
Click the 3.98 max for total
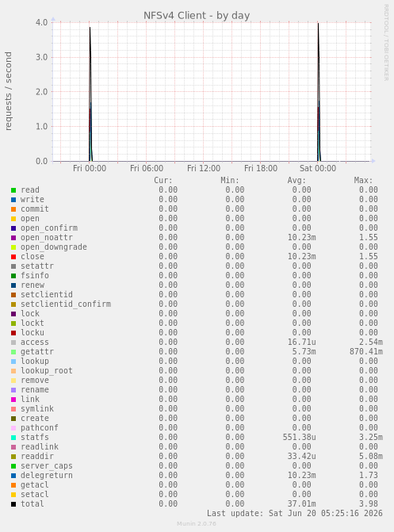369,503
